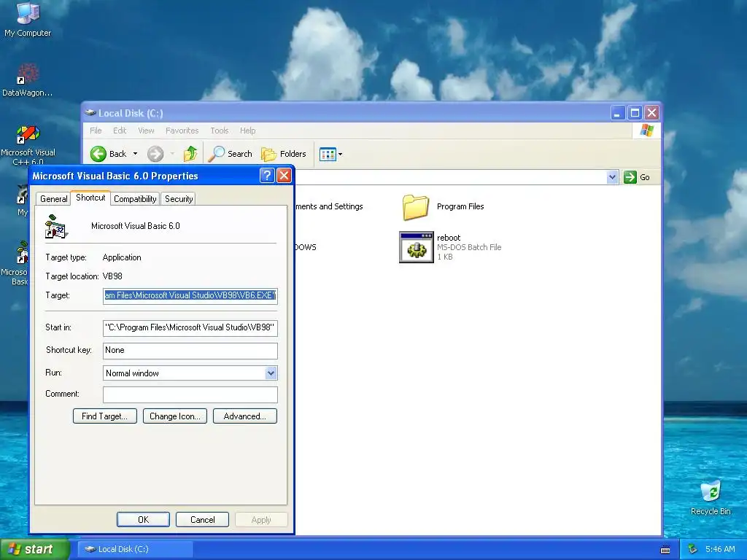Screen dimensions: 747x560
Task: Open the Recycle Bin
Action: pos(711,497)
